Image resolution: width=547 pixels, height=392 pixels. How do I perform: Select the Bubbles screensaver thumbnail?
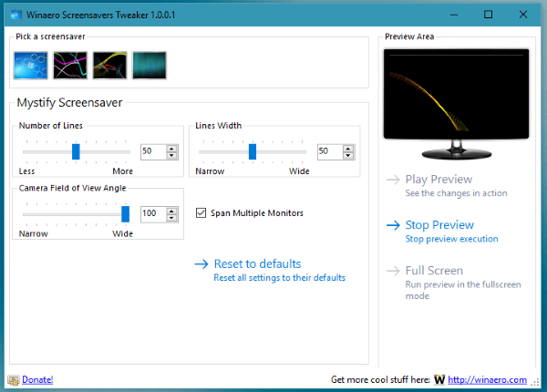click(31, 66)
